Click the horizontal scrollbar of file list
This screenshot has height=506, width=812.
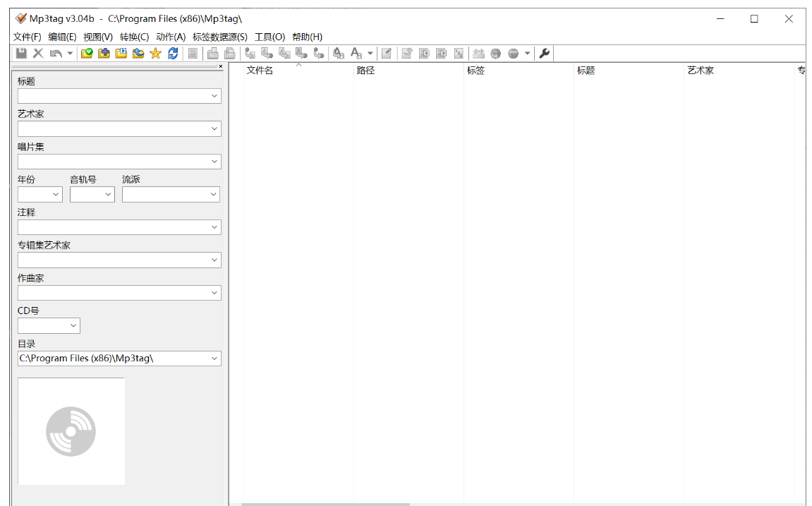325,504
